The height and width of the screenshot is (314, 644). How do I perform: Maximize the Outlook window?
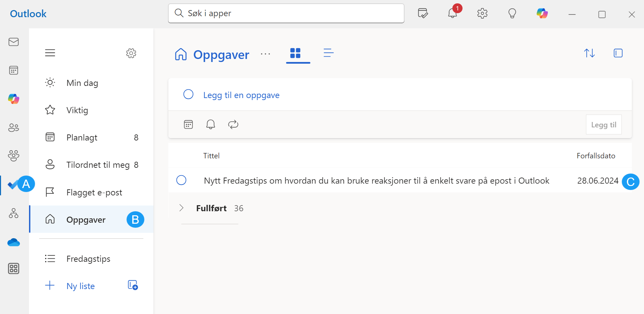pos(602,14)
